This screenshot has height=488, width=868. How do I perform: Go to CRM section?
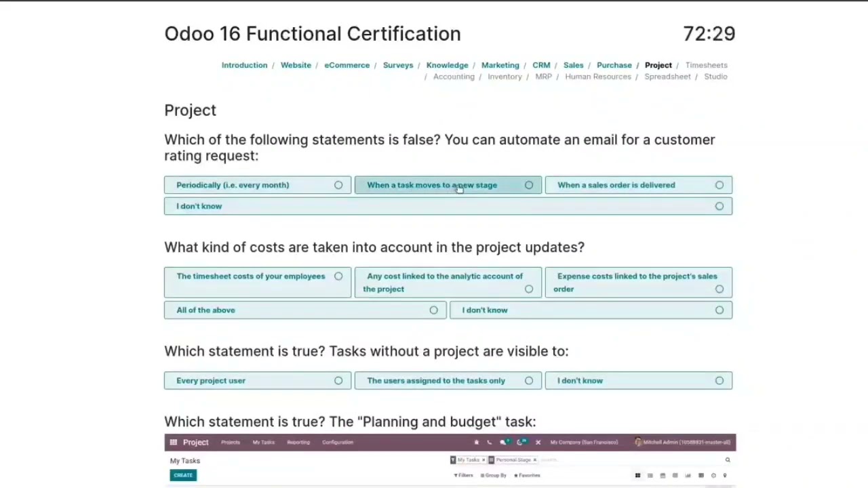click(x=541, y=65)
